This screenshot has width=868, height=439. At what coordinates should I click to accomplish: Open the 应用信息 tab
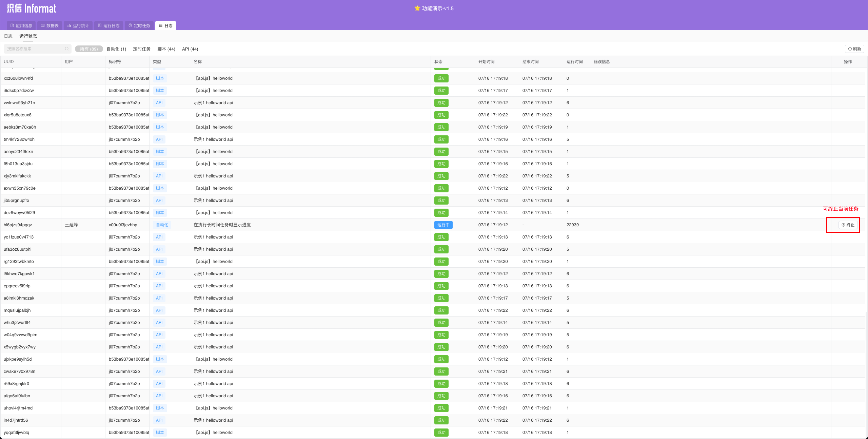[x=21, y=25]
